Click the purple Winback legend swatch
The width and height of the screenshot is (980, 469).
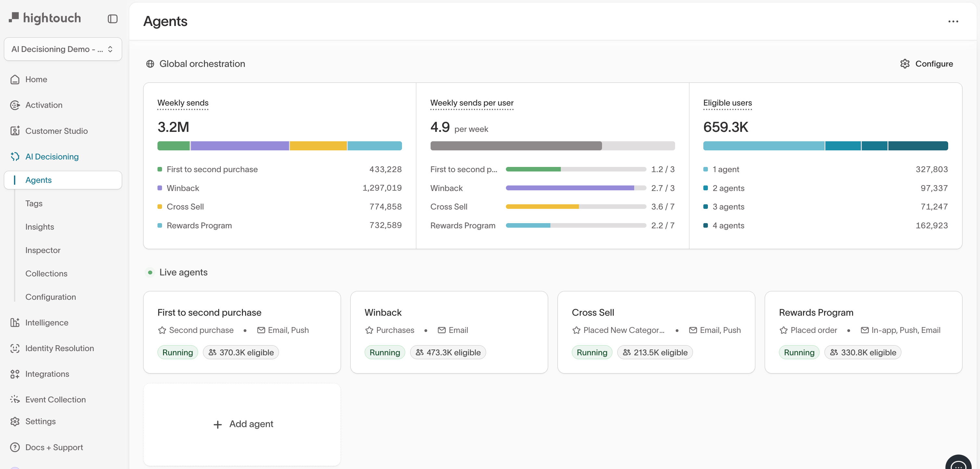159,188
